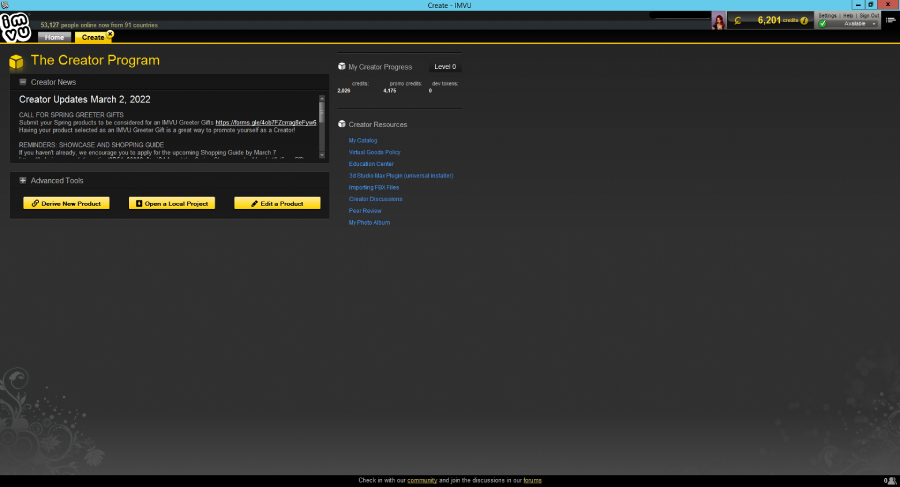Click Edit a Product button

pyautogui.click(x=277, y=203)
